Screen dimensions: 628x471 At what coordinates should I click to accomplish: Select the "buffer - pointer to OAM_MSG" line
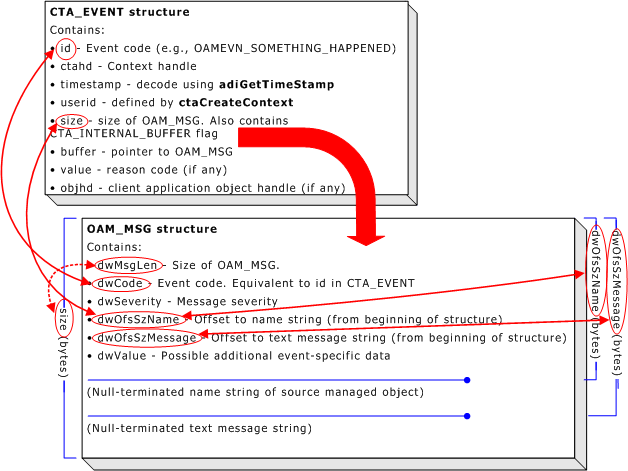[x=145, y=152]
